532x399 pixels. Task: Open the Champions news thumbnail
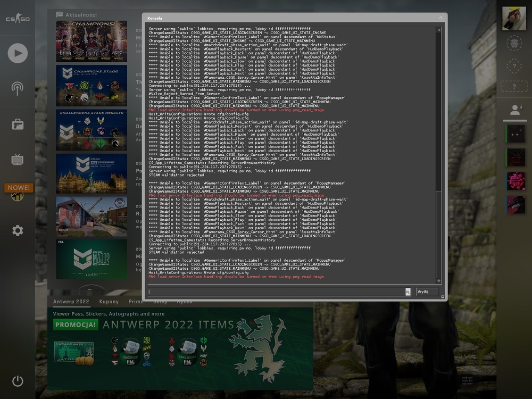92,41
